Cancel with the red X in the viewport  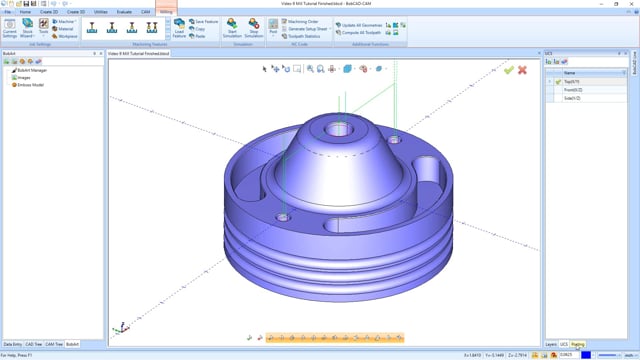(x=522, y=70)
